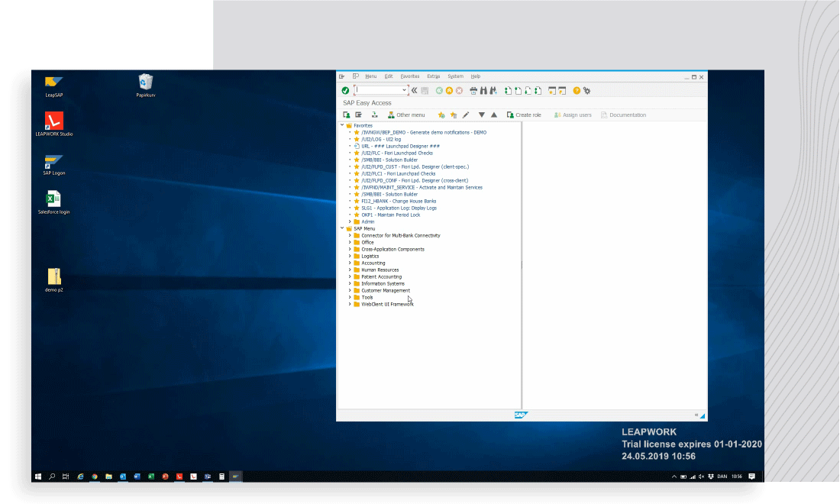Image resolution: width=840 pixels, height=504 pixels.
Task: Select SLG1 Application Log favorite
Action: [x=397, y=208]
